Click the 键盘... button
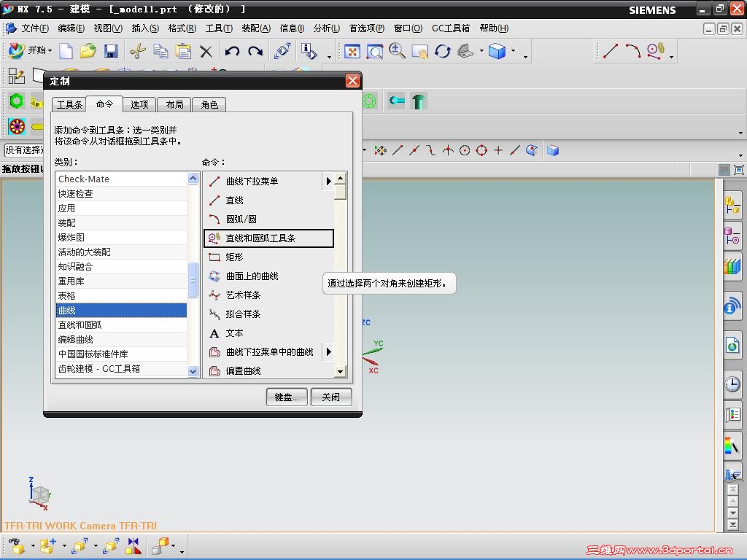Image resolution: width=747 pixels, height=560 pixels. pyautogui.click(x=287, y=397)
